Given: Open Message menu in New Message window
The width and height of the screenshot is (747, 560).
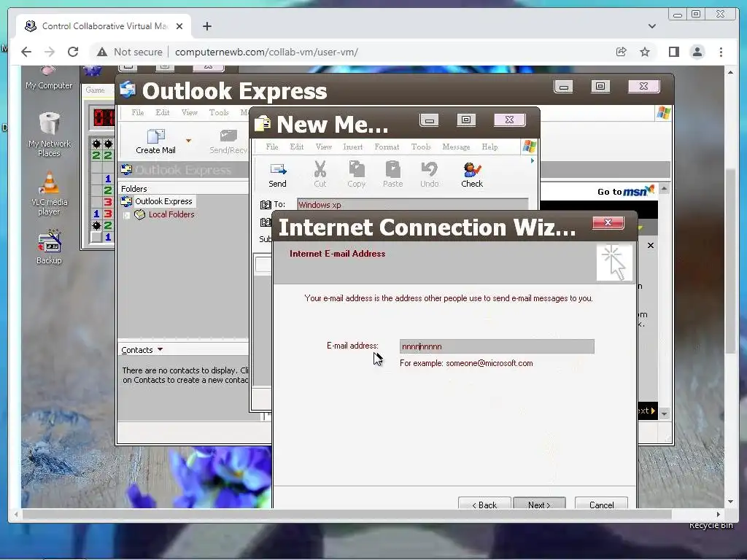Looking at the screenshot, I should tap(456, 147).
